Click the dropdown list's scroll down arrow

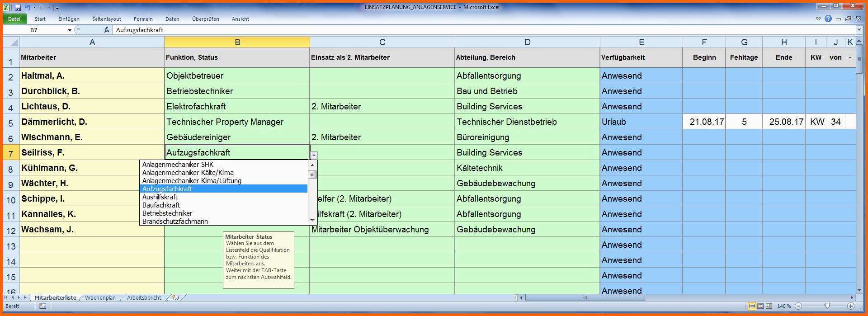pyautogui.click(x=312, y=220)
